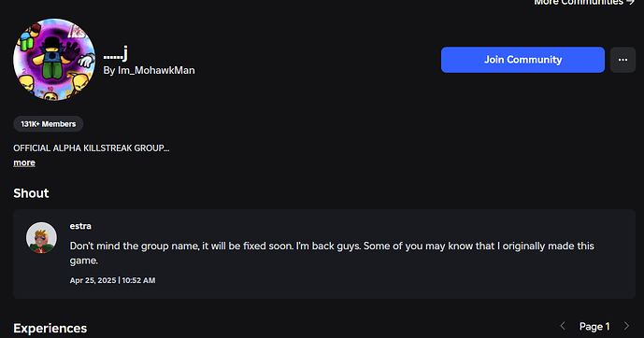Open the community's round group avatar image
Viewport: 644px width, 338px height.
point(54,60)
